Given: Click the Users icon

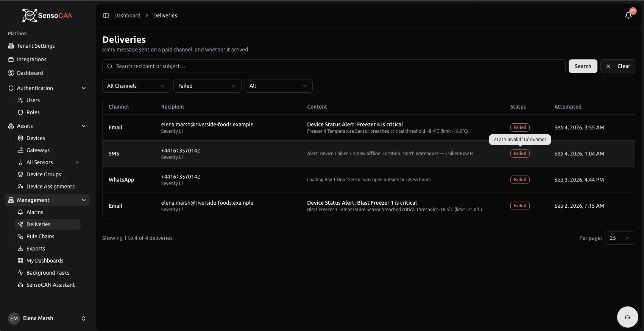Looking at the screenshot, I should 20,100.
